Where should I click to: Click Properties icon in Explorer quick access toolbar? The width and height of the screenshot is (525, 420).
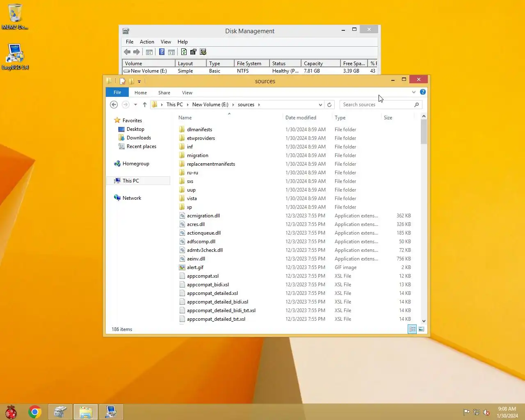point(122,81)
